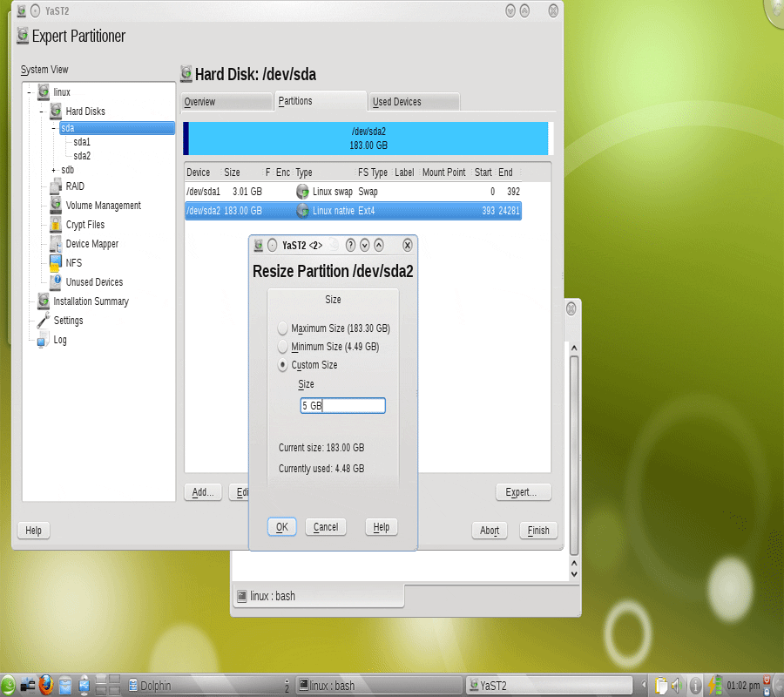The width and height of the screenshot is (784, 697).
Task: Click the help question mark in resize dialog titlebar
Action: pos(350,245)
